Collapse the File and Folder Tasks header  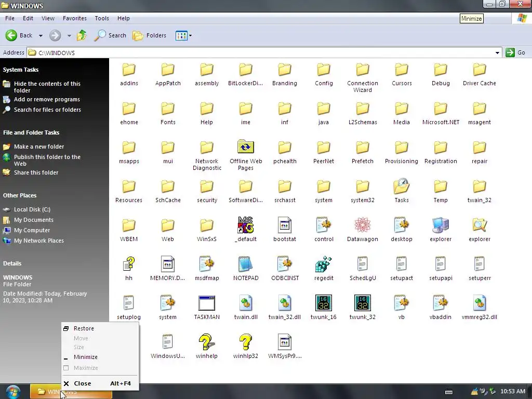[31, 132]
